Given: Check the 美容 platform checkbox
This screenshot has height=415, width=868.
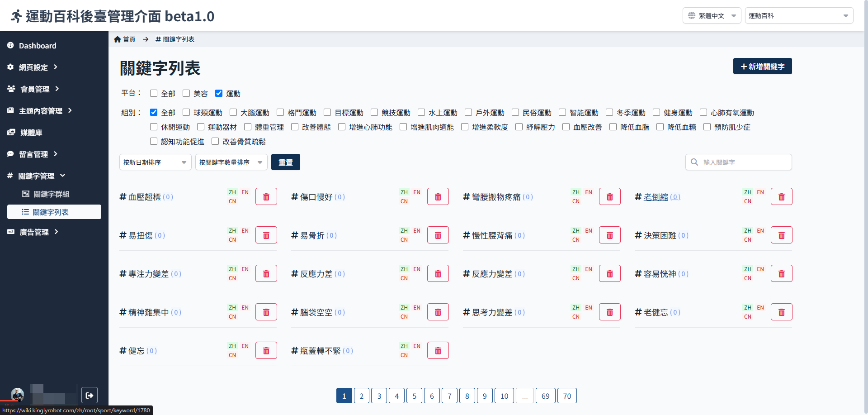Looking at the screenshot, I should [x=186, y=93].
